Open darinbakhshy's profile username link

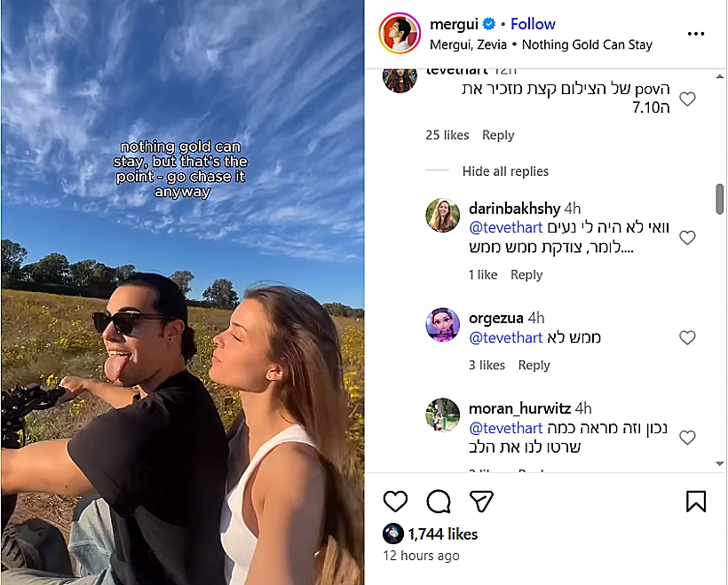click(x=514, y=209)
